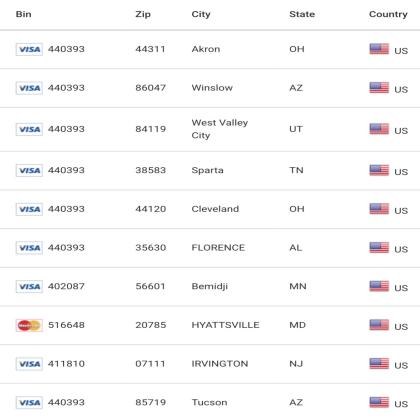Click the Visa icon in the Irvington row
420x420 pixels.
click(29, 364)
